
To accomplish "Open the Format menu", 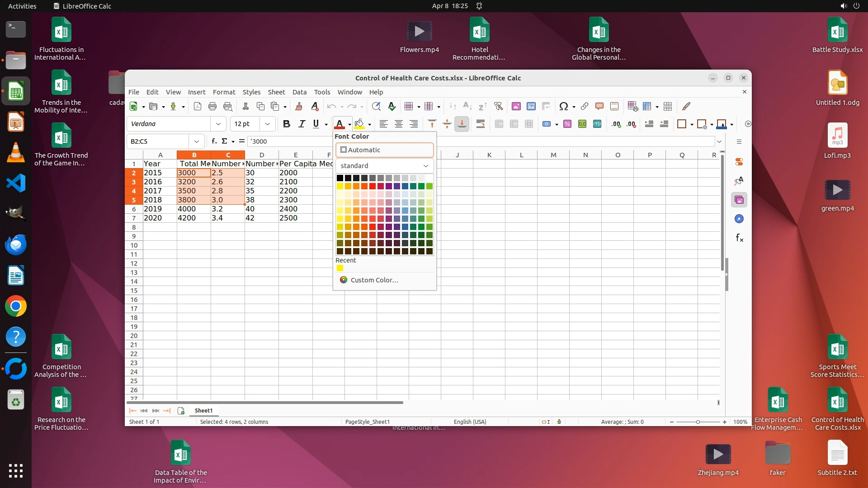I will [x=224, y=92].
